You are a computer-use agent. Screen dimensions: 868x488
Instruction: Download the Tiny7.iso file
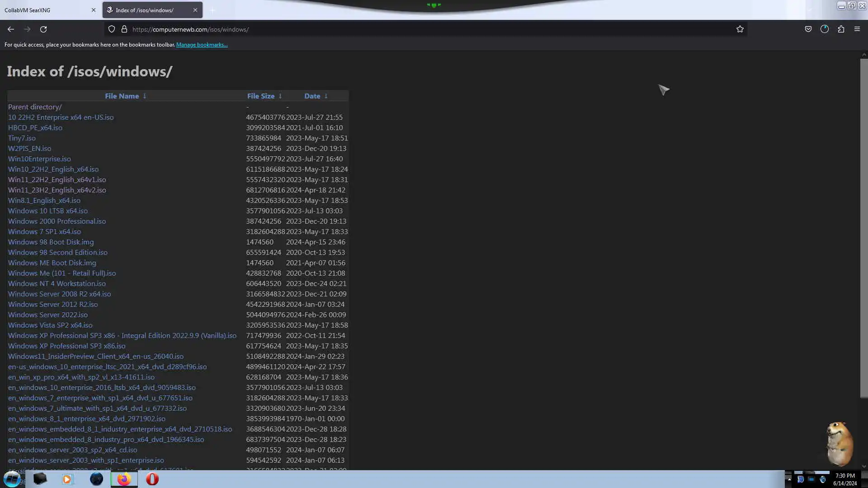[x=22, y=138]
